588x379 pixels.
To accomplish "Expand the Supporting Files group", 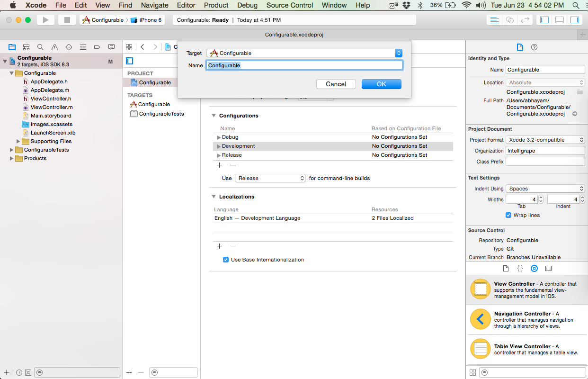I will (x=18, y=141).
